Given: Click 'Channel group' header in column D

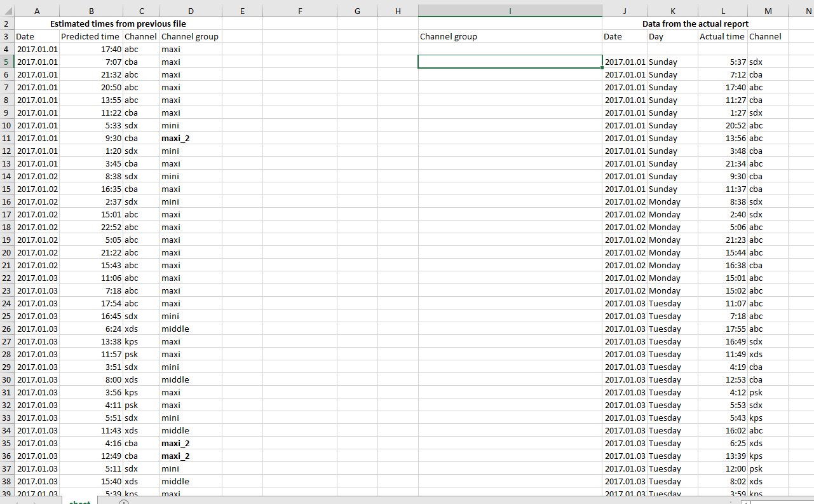Looking at the screenshot, I should point(191,36).
